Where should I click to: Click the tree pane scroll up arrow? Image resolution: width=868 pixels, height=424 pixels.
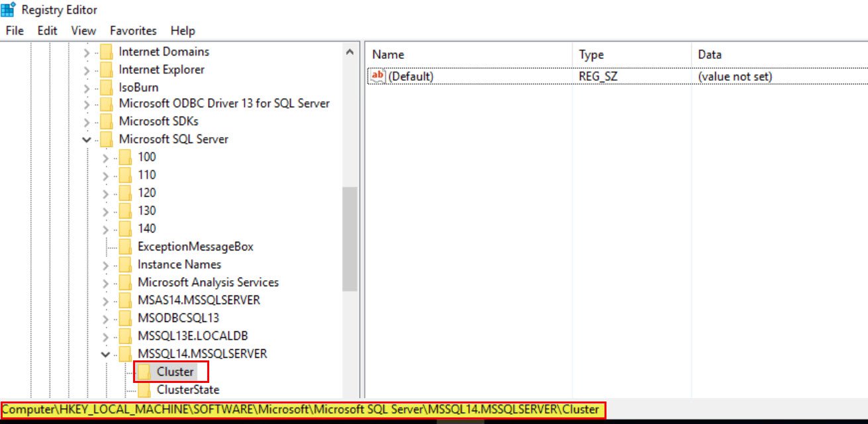[350, 52]
